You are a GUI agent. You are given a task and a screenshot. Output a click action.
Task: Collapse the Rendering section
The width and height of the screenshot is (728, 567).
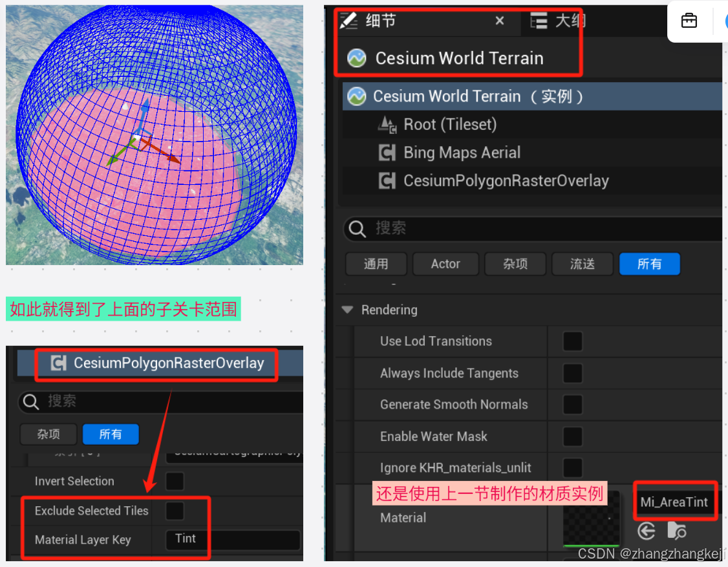point(347,310)
